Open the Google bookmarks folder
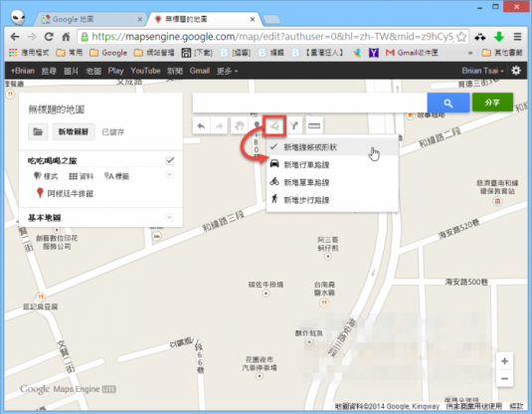 108,53
